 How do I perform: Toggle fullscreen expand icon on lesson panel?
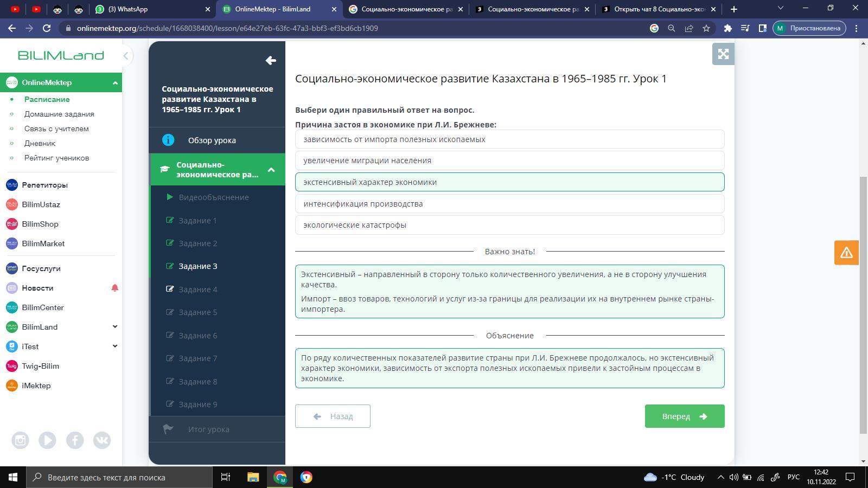[x=723, y=54]
